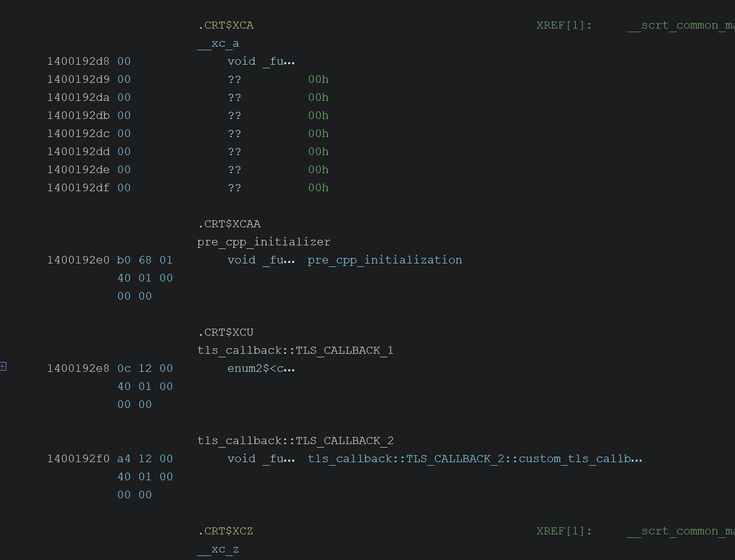Viewport: 735px width, 560px height.
Task: Select the .CRT$XCU section label
Action: click(x=225, y=332)
